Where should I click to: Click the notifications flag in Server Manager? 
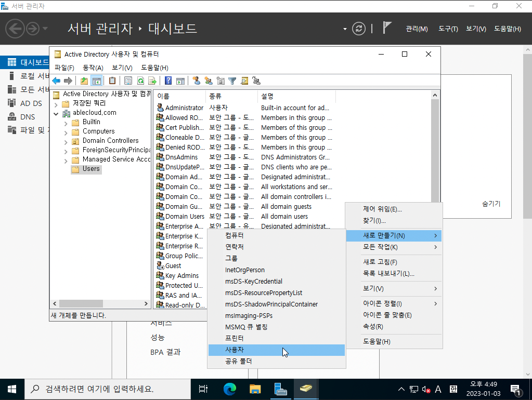point(387,28)
